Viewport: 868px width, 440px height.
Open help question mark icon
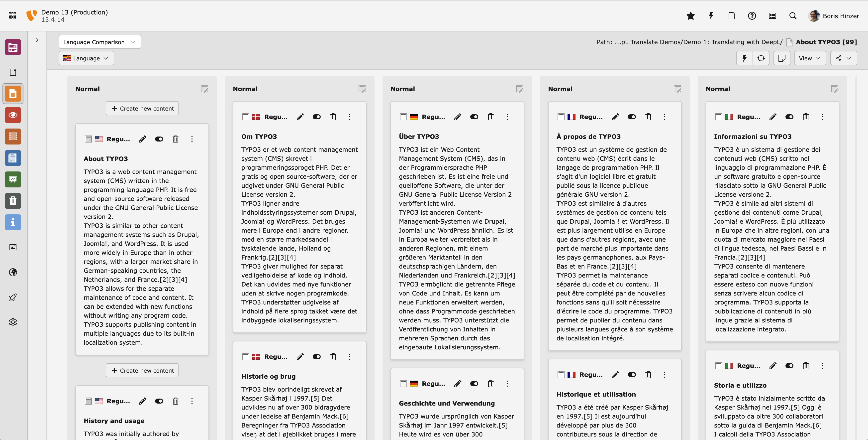752,15
